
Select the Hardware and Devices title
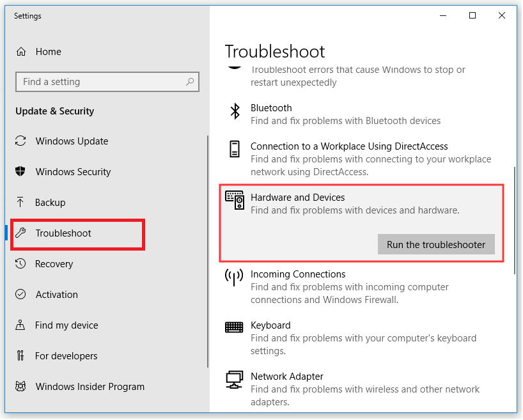[298, 198]
